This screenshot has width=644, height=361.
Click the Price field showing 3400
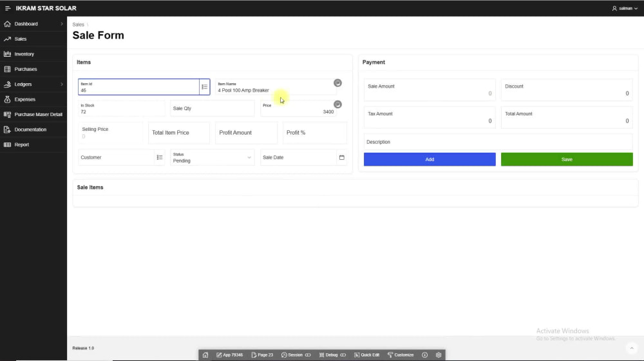tap(298, 108)
